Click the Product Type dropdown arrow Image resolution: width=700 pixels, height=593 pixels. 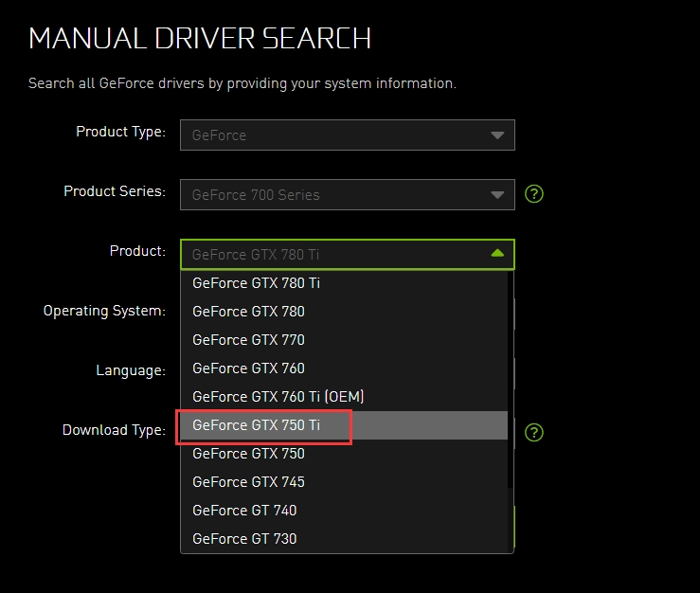497,135
